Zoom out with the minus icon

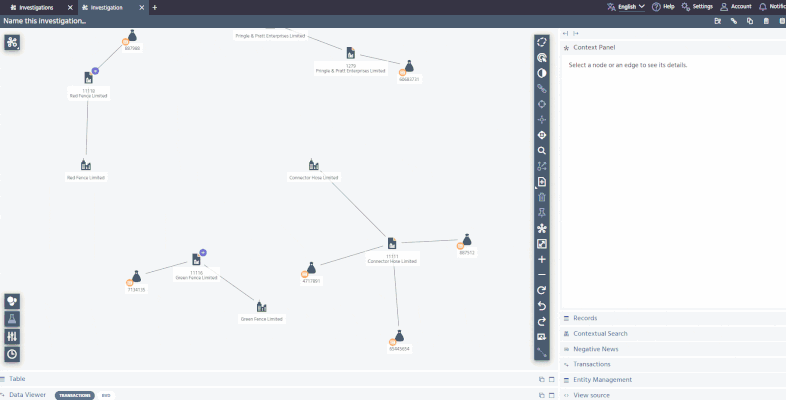(541, 275)
